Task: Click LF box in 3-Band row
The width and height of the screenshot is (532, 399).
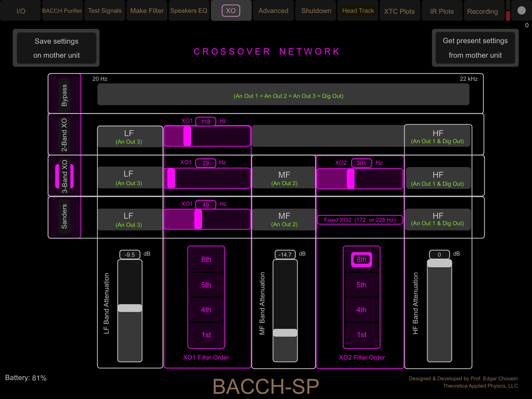Action: point(130,178)
